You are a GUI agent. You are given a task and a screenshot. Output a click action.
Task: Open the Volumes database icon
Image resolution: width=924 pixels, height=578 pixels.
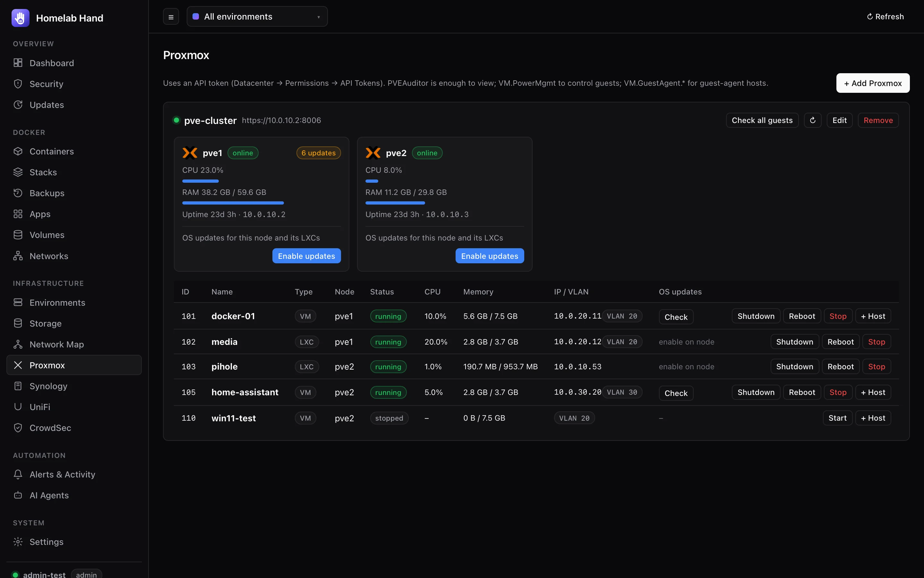pyautogui.click(x=18, y=235)
